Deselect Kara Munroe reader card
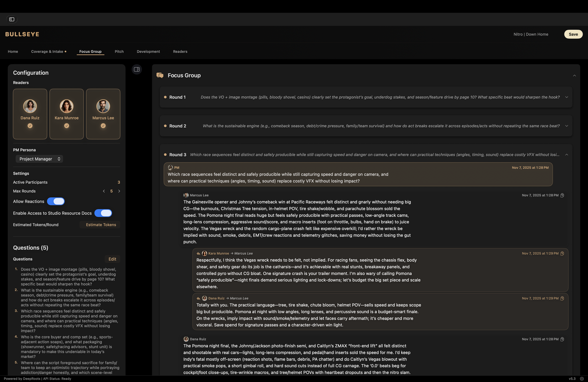 click(x=67, y=114)
